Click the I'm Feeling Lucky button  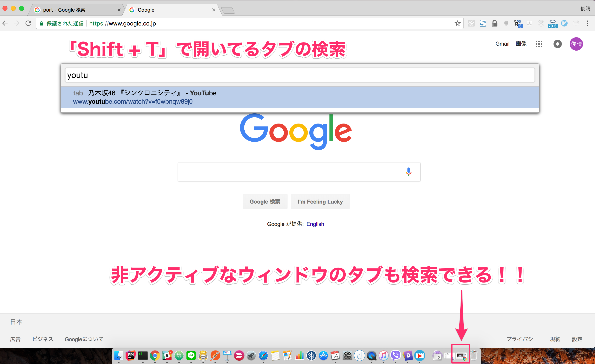320,201
